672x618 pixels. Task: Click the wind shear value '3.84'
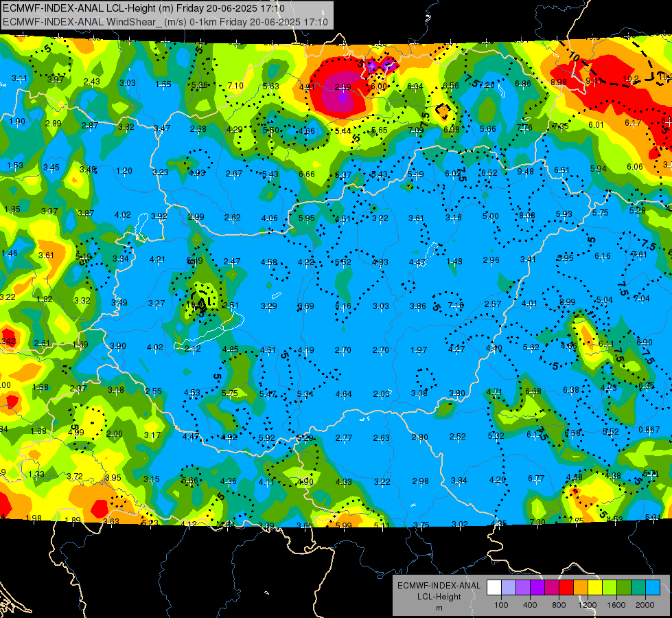tap(459, 481)
